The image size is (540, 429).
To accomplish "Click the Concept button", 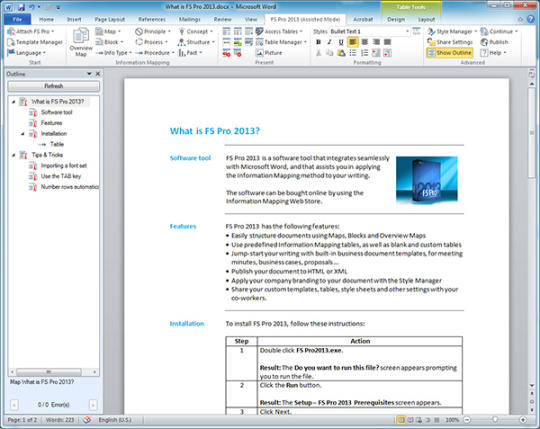I will coord(196,31).
